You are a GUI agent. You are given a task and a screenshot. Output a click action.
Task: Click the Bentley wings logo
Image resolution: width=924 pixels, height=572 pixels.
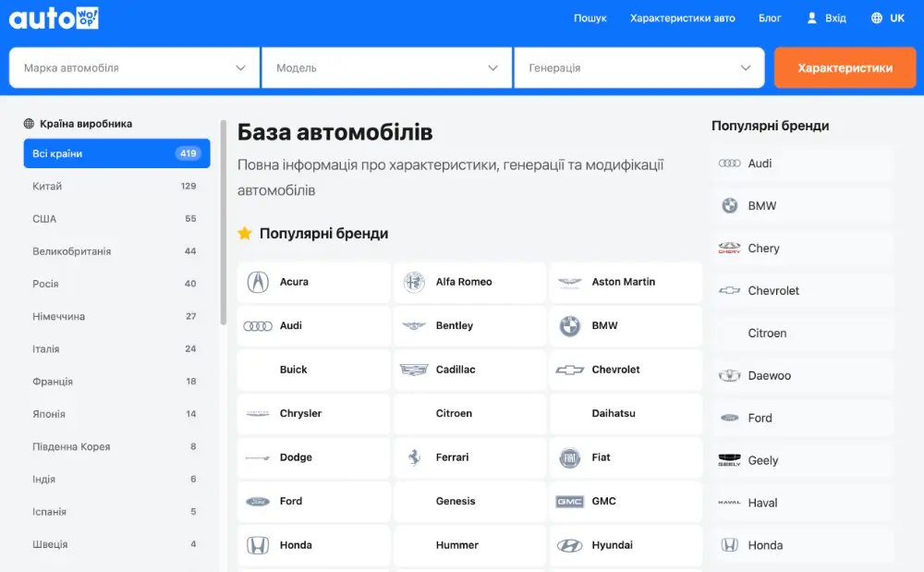pos(414,326)
